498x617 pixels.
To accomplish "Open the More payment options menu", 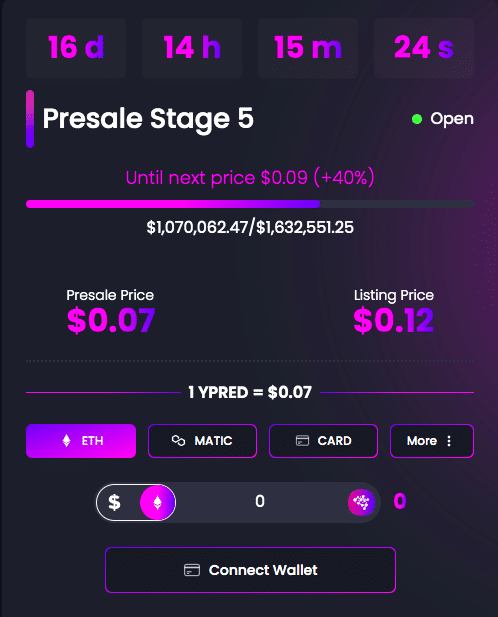I will pos(432,441).
